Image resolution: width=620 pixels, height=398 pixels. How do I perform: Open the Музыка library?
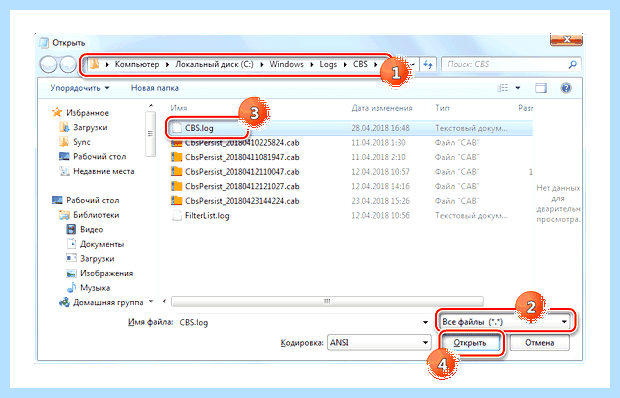coord(88,288)
